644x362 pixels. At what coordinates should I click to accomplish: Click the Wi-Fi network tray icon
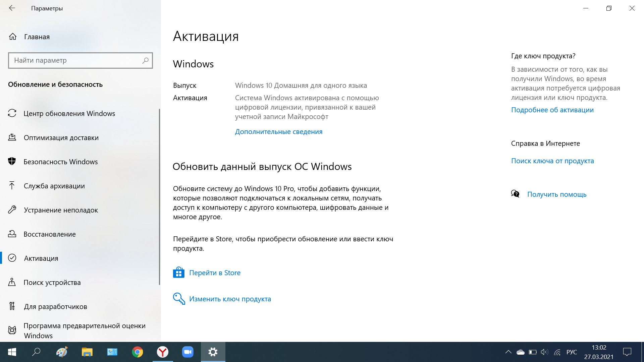point(557,352)
